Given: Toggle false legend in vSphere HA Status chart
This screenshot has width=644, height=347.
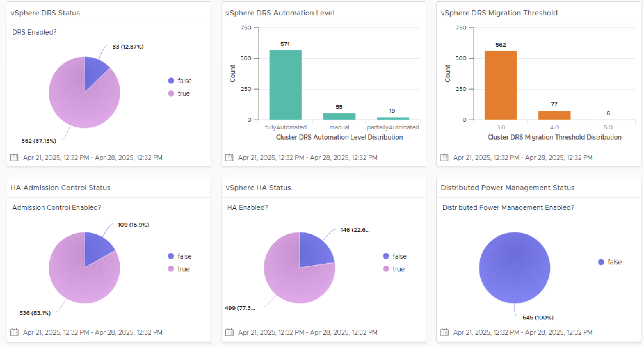Looking at the screenshot, I should tap(395, 256).
